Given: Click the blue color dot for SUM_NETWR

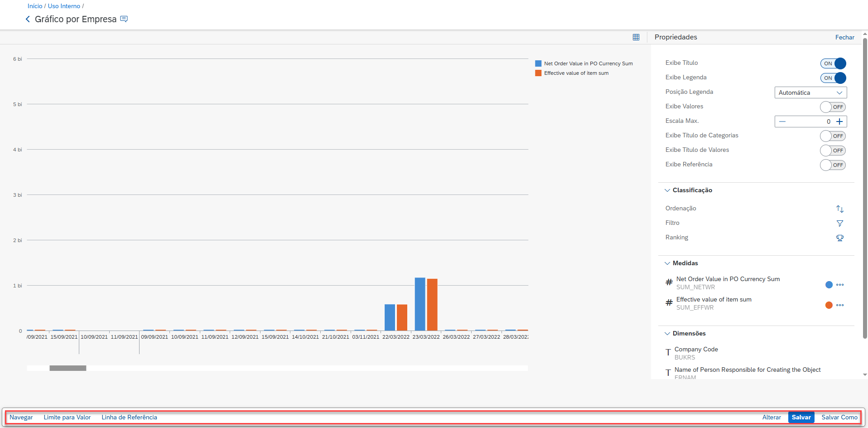Looking at the screenshot, I should pos(829,285).
